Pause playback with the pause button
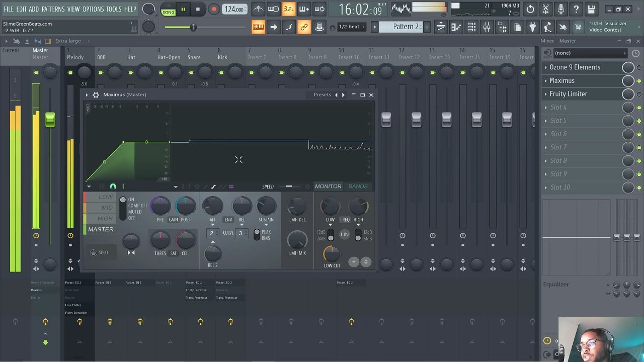644x362 pixels. (183, 9)
